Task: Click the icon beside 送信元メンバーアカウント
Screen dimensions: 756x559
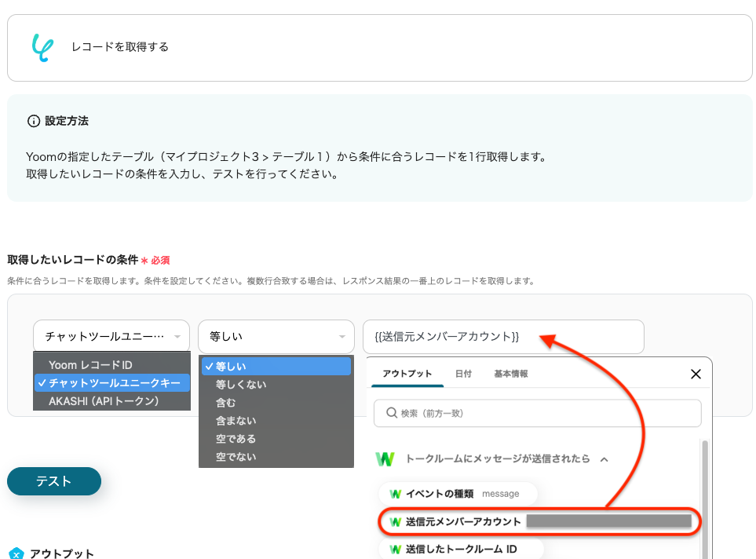Action: (x=396, y=522)
